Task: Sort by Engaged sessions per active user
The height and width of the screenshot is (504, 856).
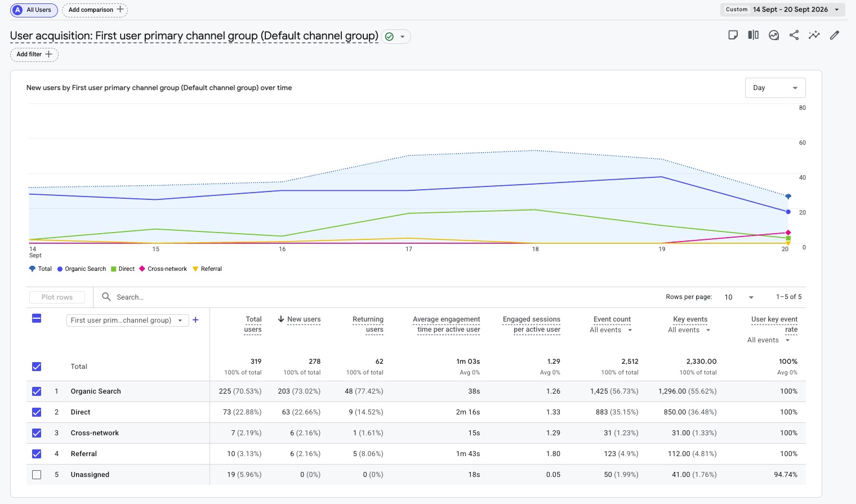Action: point(532,324)
